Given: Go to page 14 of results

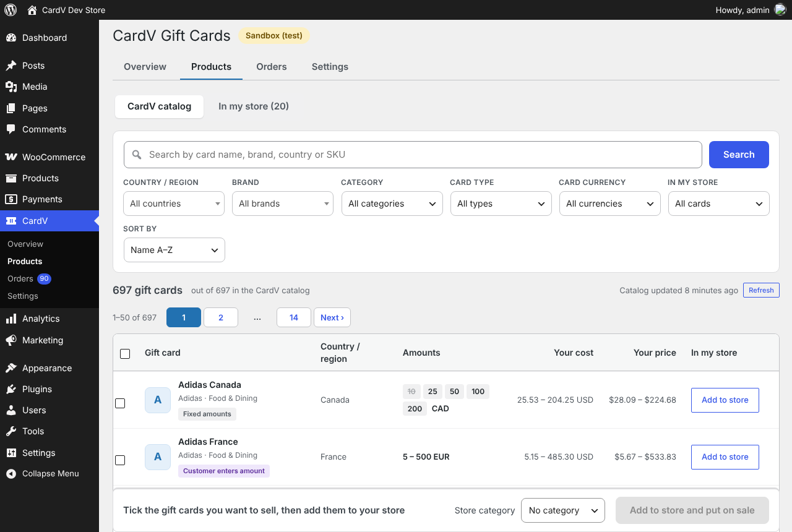Looking at the screenshot, I should 294,317.
